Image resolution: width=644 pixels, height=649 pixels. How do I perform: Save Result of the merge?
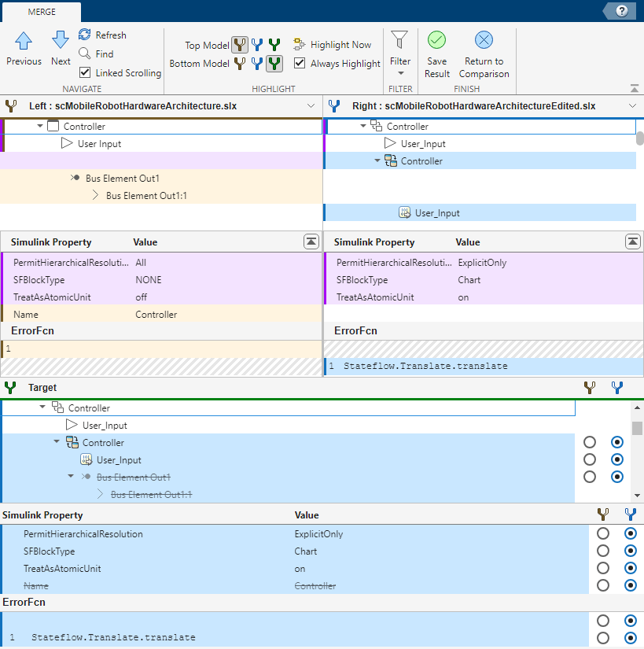pyautogui.click(x=436, y=53)
